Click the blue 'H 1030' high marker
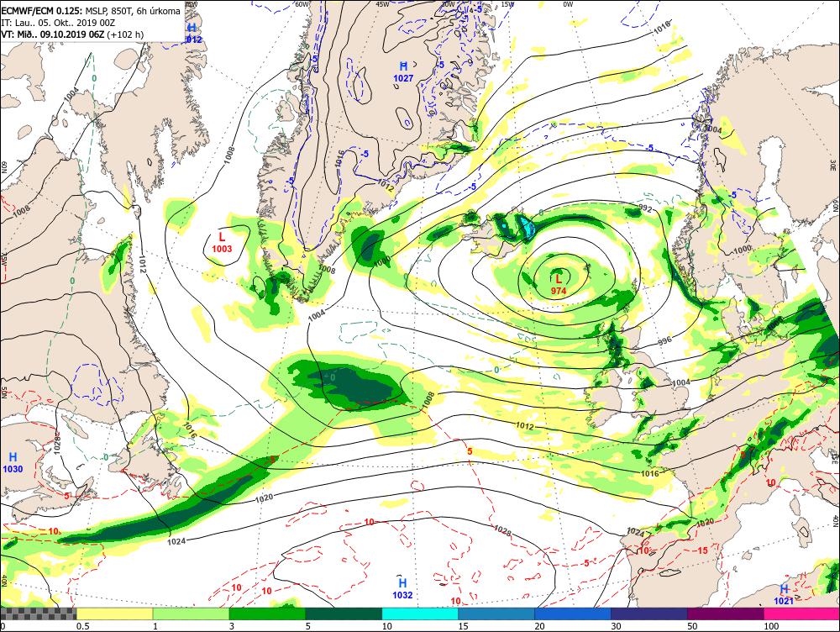Screen dimensions: 840x632 13,462
